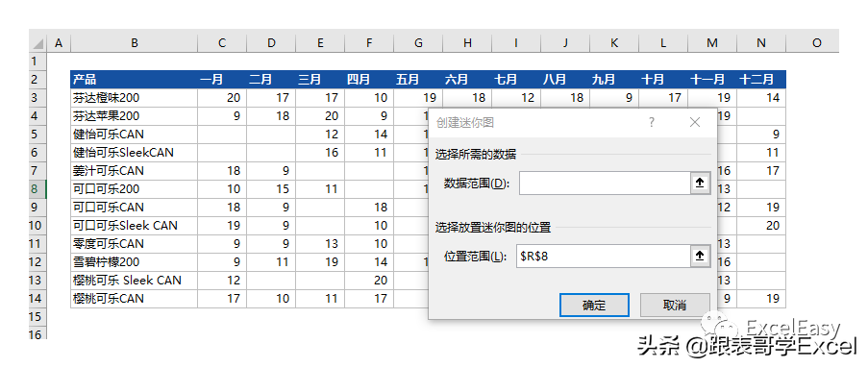Screen dimensions: 868x368
Task: Click the 十月 header cell
Action: click(x=663, y=79)
